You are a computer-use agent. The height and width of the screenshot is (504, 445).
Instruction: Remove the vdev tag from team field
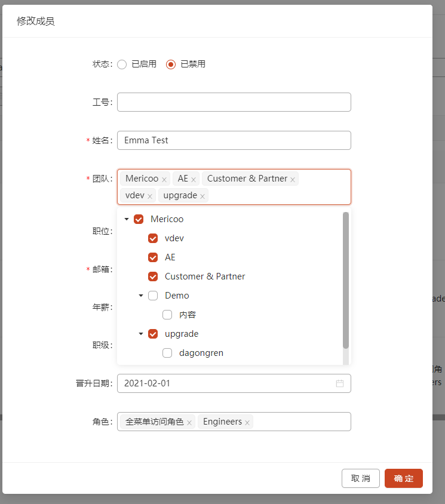150,196
